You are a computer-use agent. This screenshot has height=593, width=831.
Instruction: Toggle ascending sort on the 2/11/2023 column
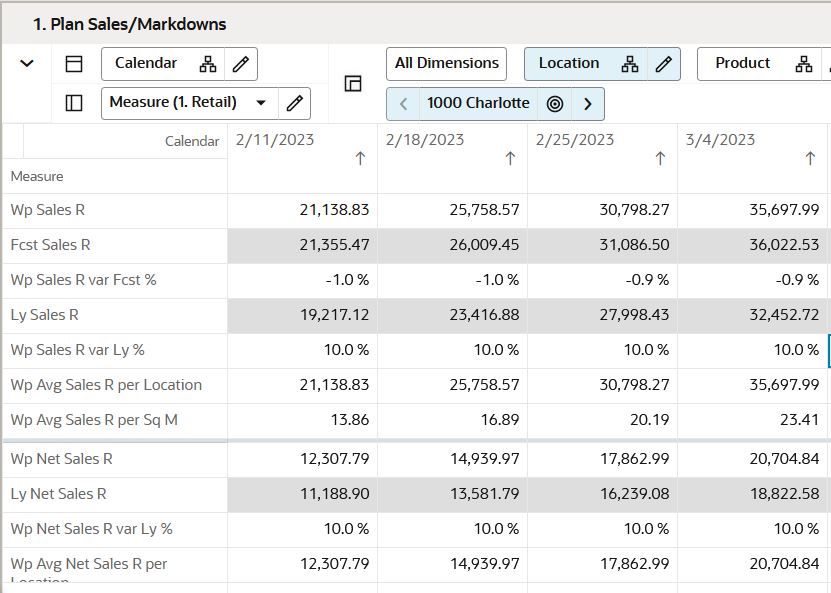point(360,158)
